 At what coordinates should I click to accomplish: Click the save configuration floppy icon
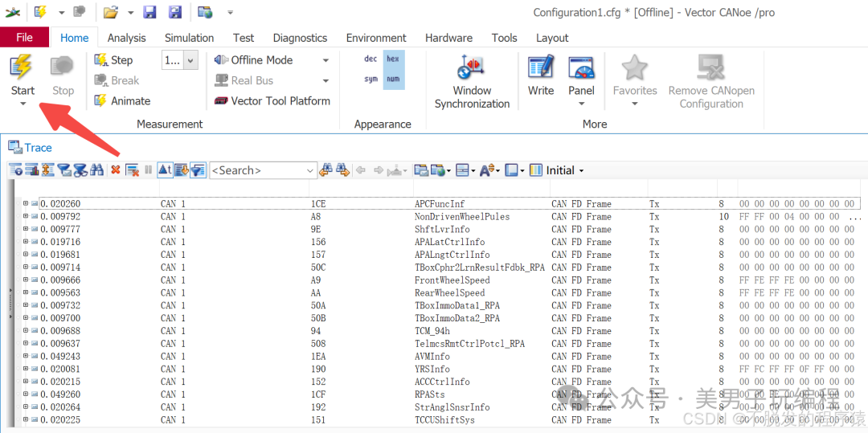click(149, 11)
